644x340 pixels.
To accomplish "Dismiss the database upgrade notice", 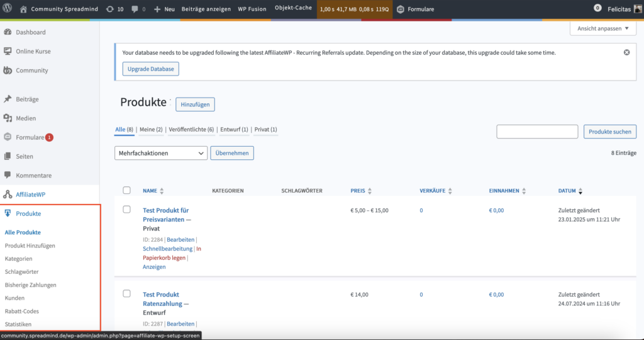I will (x=626, y=52).
